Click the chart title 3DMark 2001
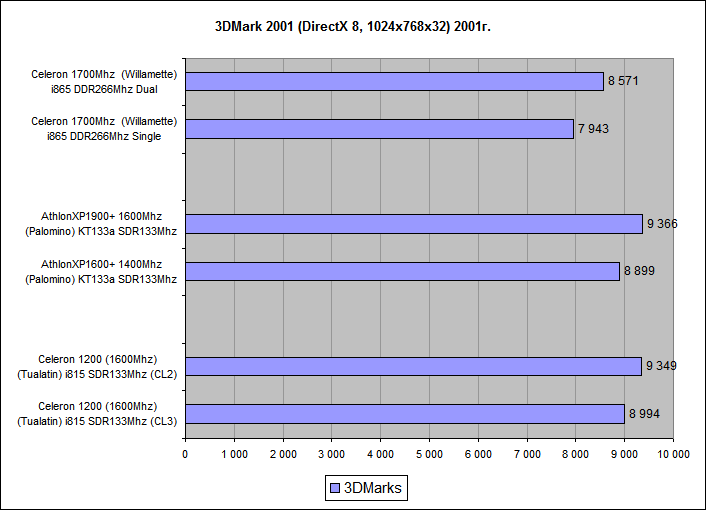This screenshot has height=510, width=706. [353, 27]
